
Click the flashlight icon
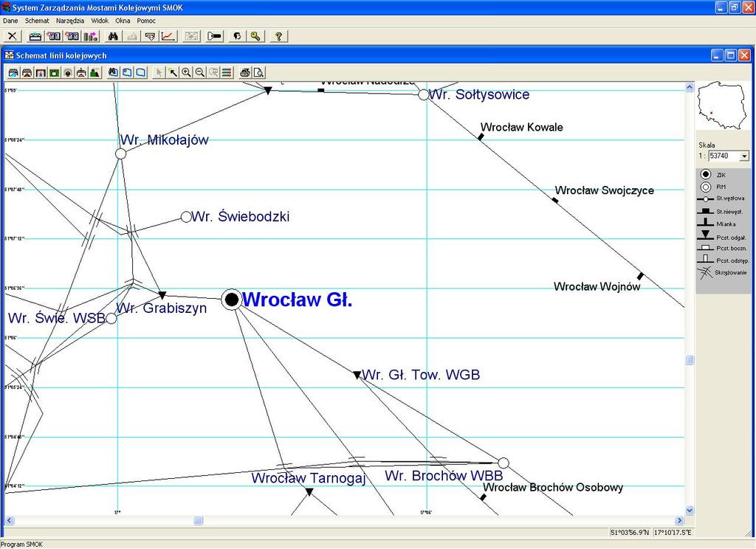click(x=215, y=36)
